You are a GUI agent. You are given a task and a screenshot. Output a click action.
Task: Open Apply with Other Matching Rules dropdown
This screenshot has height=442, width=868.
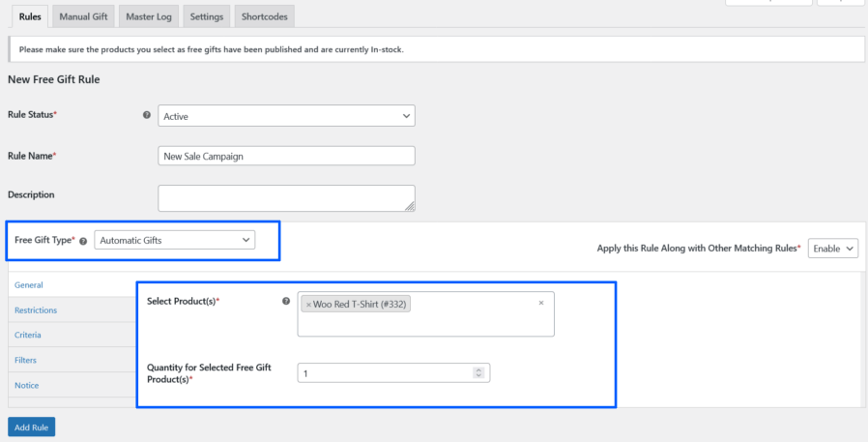tap(833, 249)
